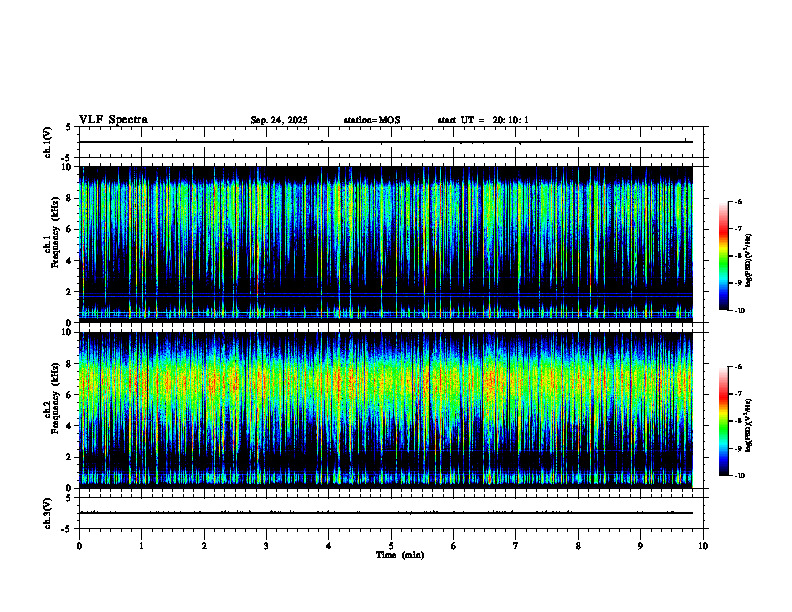Click time-axis tick label "0"
Screen dimensions: 792x612
(x=79, y=546)
